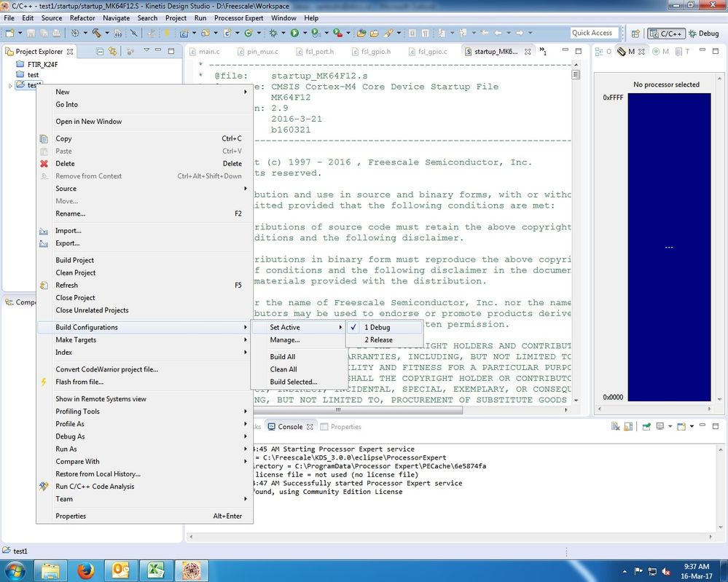Click the Collapse All icon in Project Explorer

[x=100, y=52]
